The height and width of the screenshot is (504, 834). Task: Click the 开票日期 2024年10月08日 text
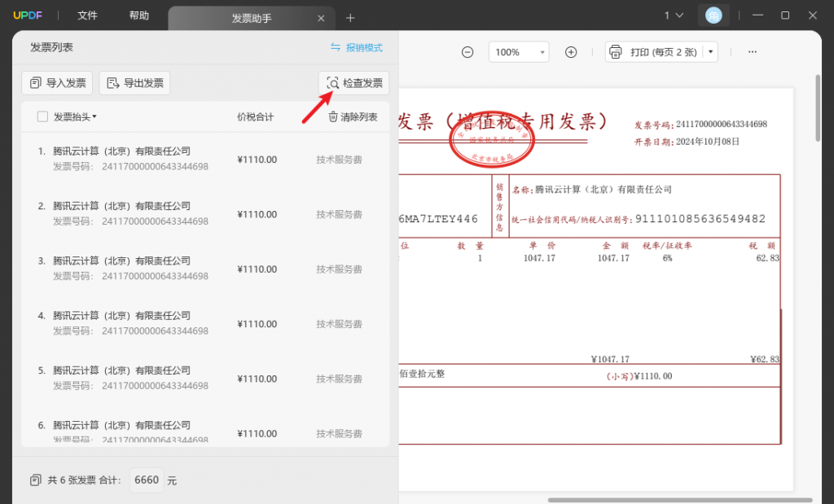pos(687,142)
